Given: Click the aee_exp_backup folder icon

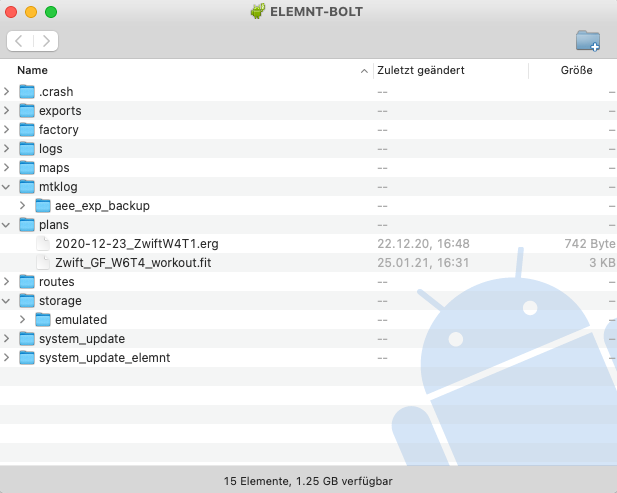Looking at the screenshot, I should [43, 206].
